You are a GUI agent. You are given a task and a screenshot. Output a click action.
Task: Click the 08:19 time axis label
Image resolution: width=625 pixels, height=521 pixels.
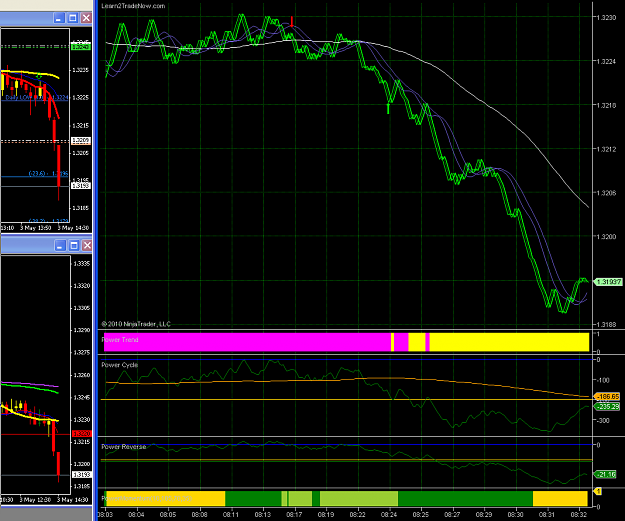pyautogui.click(x=326, y=515)
